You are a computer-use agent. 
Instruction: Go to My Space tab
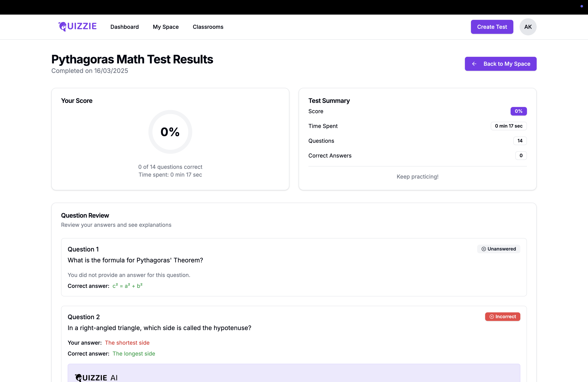click(165, 27)
